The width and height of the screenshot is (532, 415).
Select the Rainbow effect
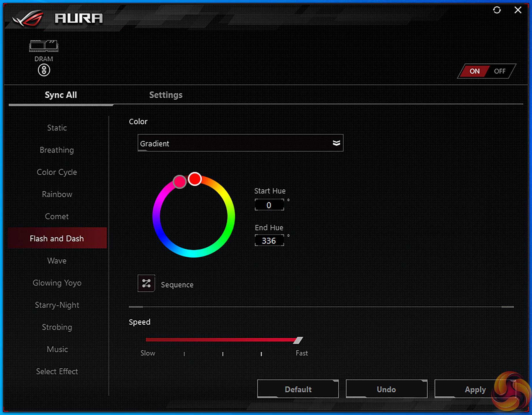(x=57, y=194)
